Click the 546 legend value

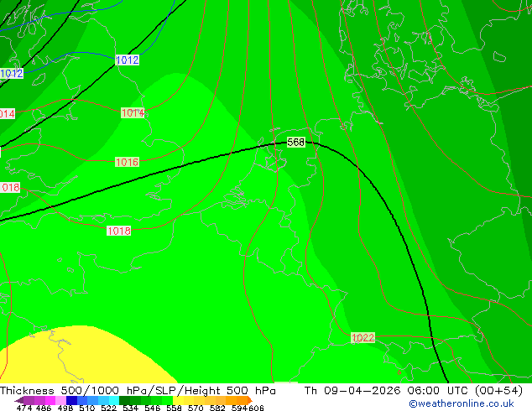click(153, 408)
